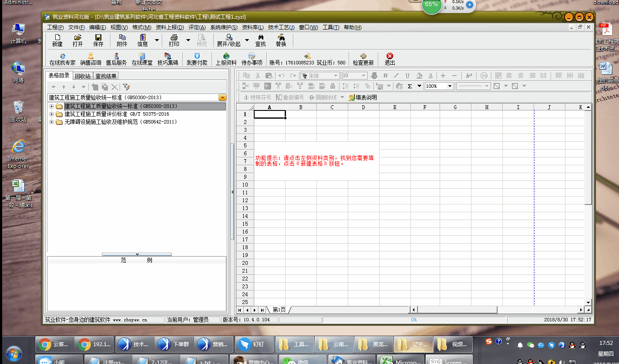Viewport: 619px width, 364px height.
Task: Expand the 建筑工程施工质量评价标准 tree node
Action: click(x=51, y=114)
